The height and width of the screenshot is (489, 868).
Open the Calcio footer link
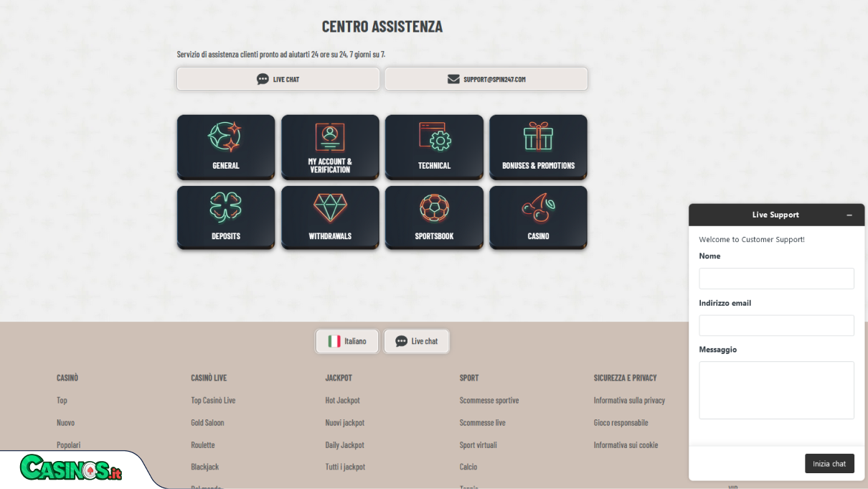[x=468, y=467]
